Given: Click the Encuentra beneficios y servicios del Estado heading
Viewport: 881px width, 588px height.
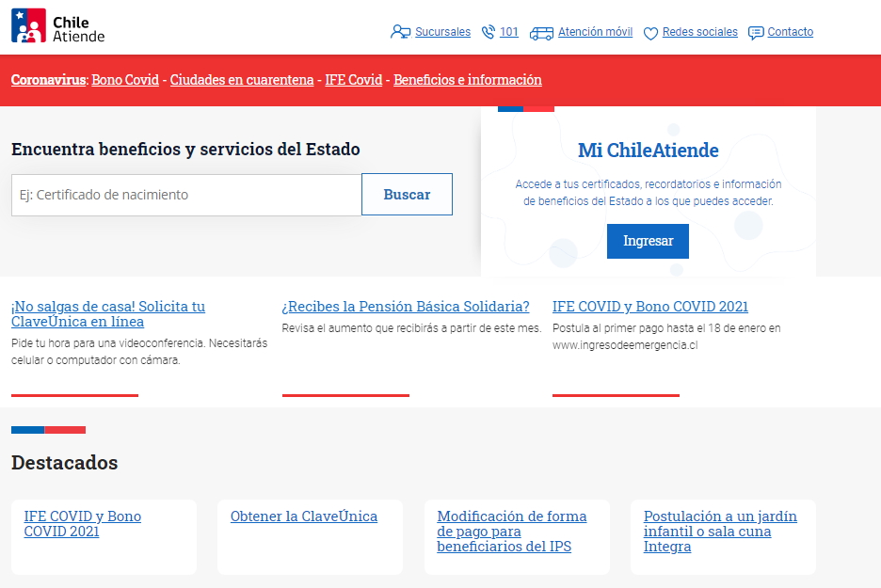Looking at the screenshot, I should [185, 150].
